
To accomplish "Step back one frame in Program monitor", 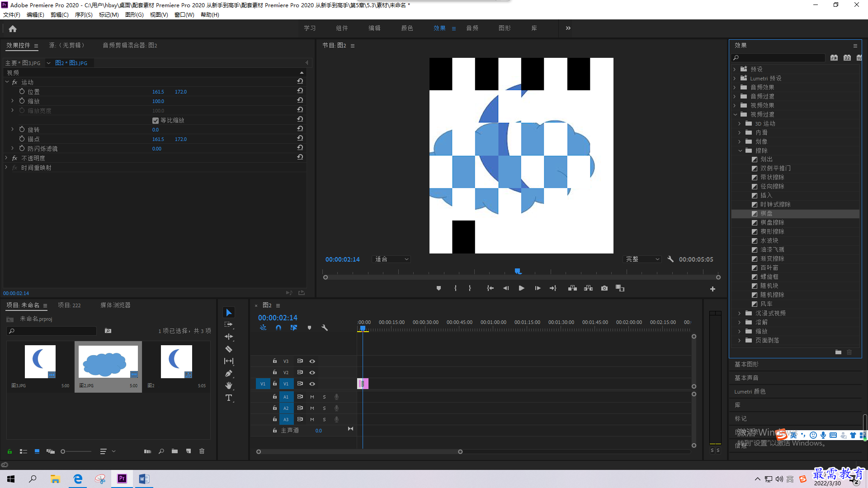I will pos(506,288).
